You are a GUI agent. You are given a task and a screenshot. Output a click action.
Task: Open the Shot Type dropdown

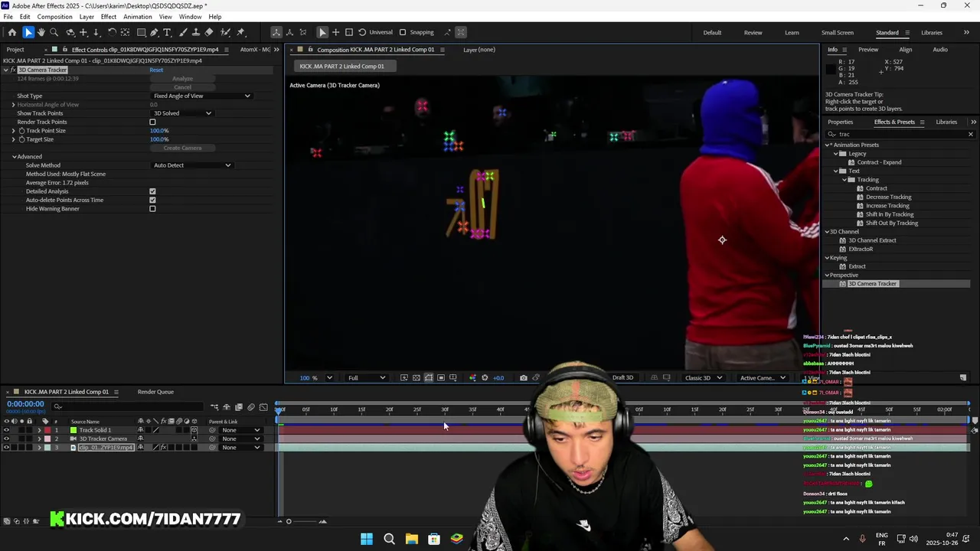[x=201, y=96]
